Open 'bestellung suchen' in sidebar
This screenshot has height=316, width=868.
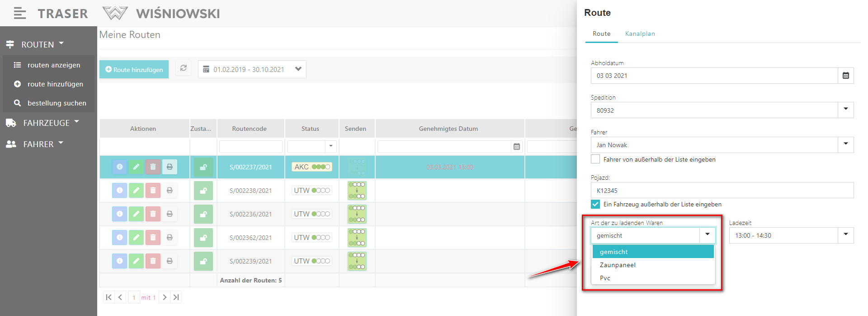pyautogui.click(x=57, y=103)
